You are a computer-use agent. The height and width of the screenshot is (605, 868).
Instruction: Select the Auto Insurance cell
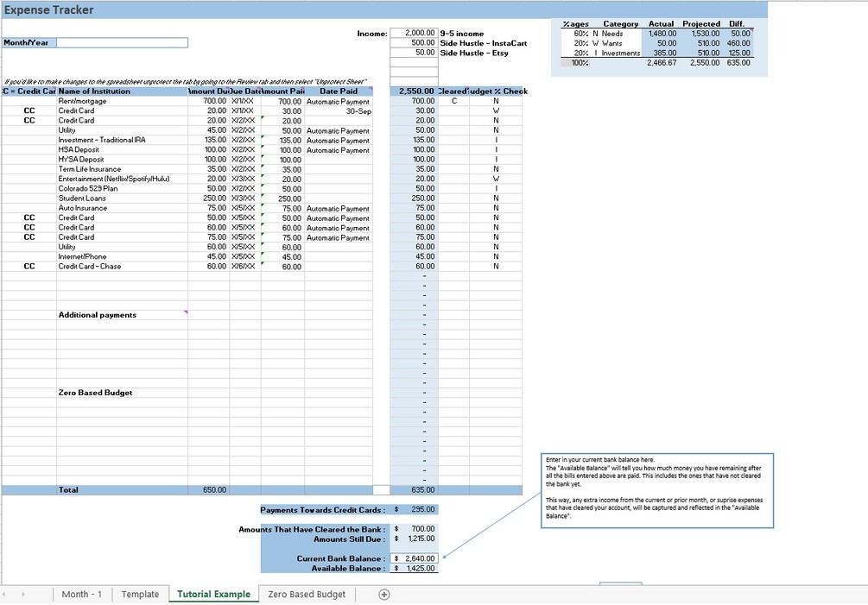(x=122, y=208)
